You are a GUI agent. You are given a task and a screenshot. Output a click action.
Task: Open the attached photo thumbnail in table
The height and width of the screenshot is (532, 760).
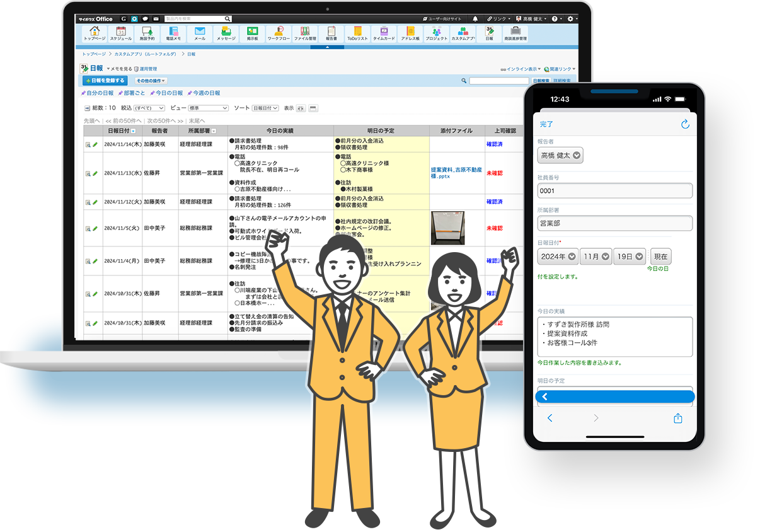click(447, 228)
